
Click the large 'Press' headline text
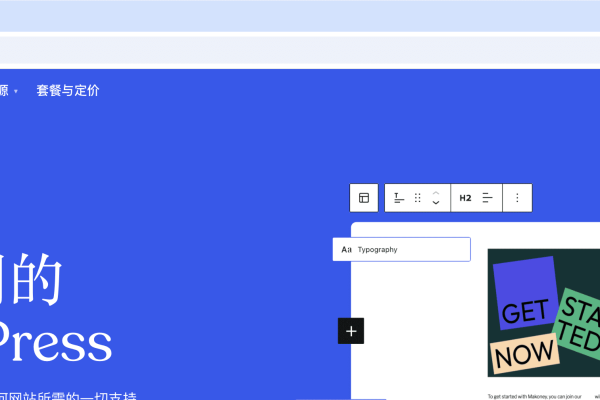pyautogui.click(x=56, y=343)
